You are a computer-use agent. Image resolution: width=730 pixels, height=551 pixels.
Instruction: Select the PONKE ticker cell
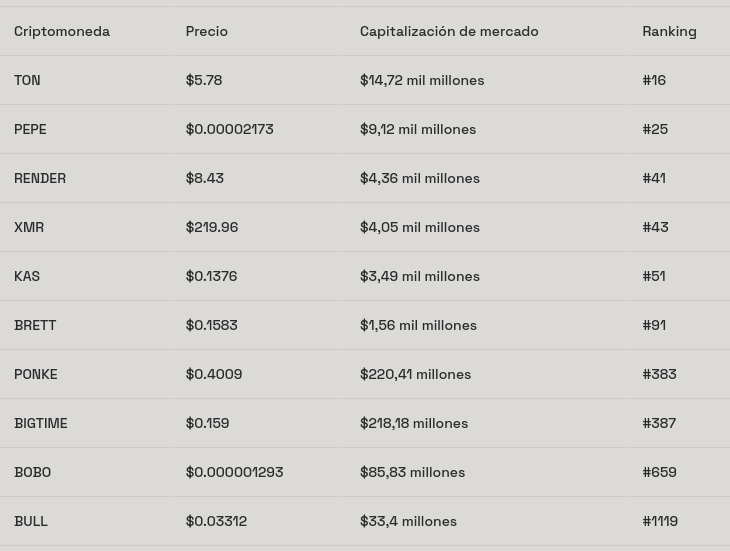coord(36,374)
